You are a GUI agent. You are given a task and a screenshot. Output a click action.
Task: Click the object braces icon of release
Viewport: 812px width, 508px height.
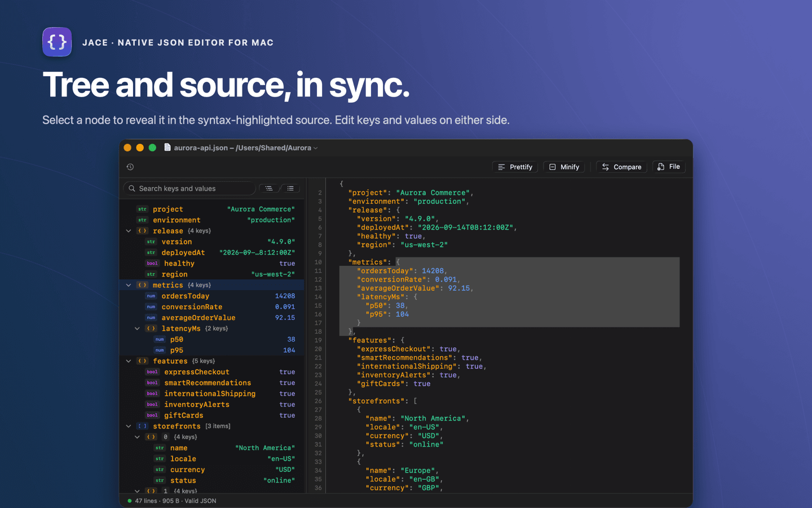click(x=143, y=231)
